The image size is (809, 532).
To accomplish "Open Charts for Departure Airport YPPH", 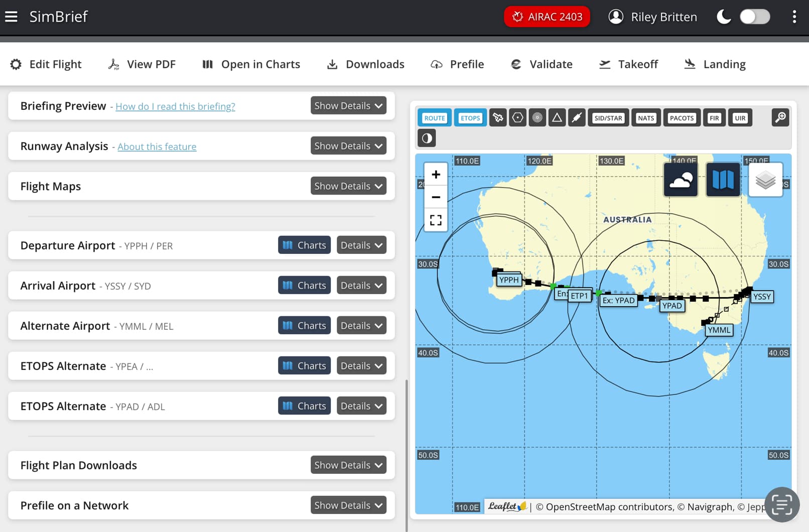I will tap(304, 245).
